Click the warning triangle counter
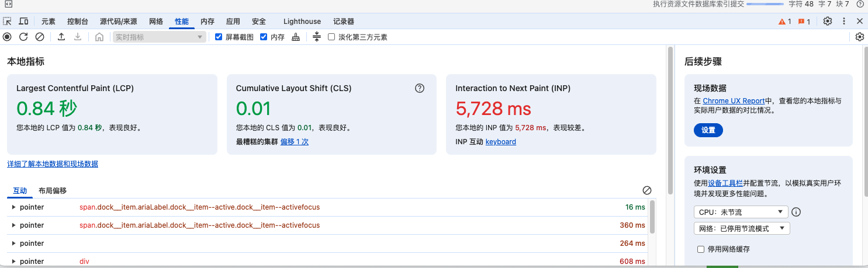 [784, 22]
